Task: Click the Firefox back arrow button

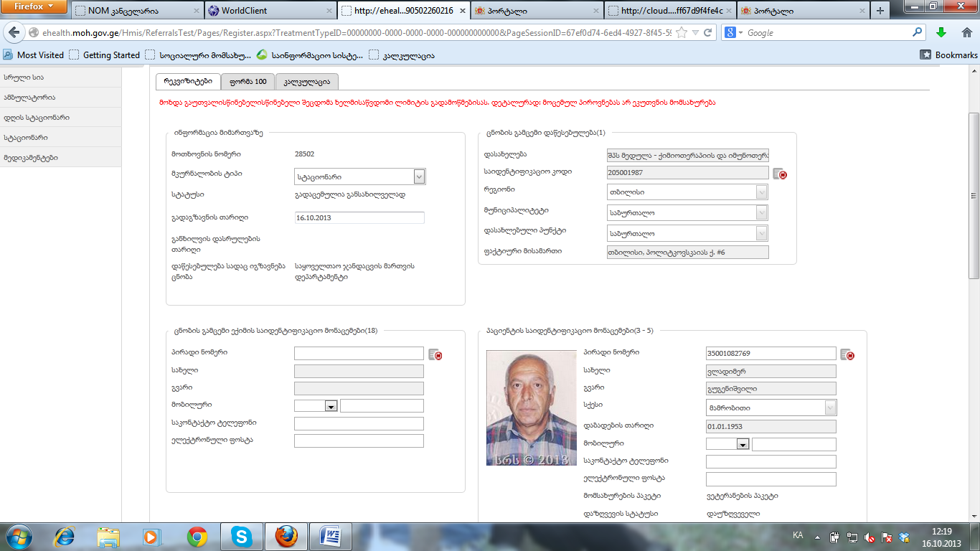Action: pos(14,33)
